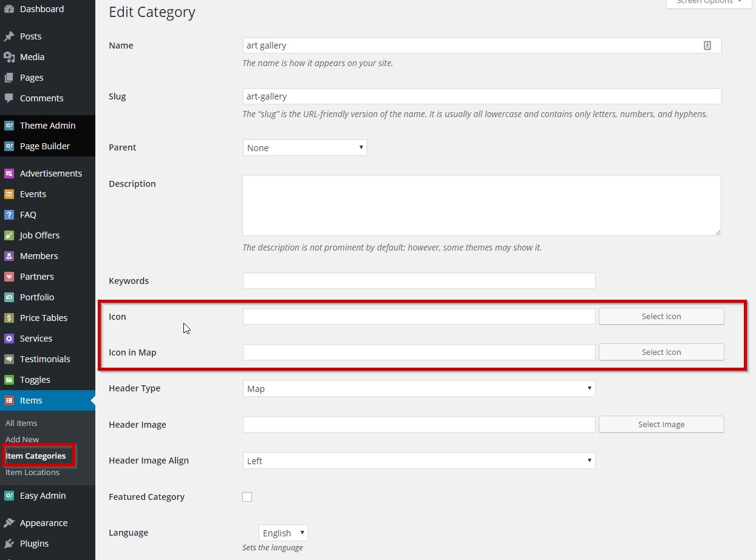Click the Job Offers icon

click(9, 235)
